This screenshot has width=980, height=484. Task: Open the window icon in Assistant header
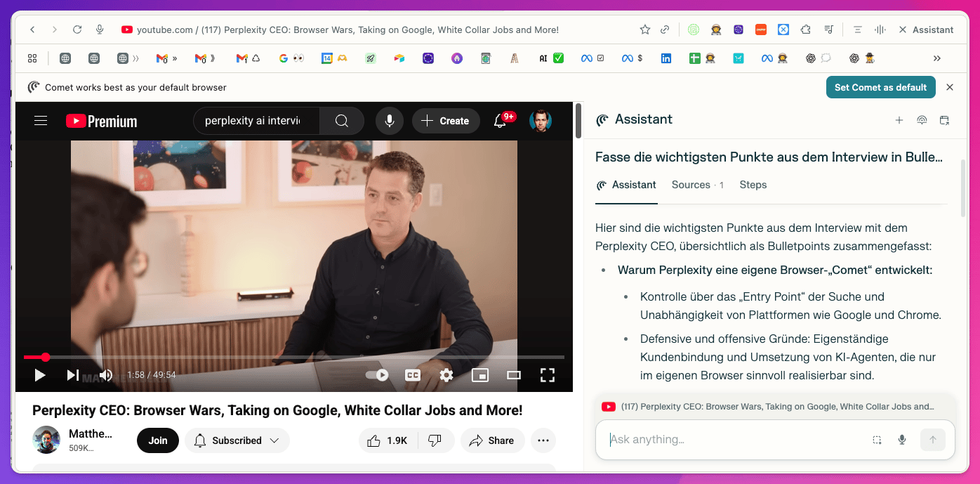(x=944, y=120)
